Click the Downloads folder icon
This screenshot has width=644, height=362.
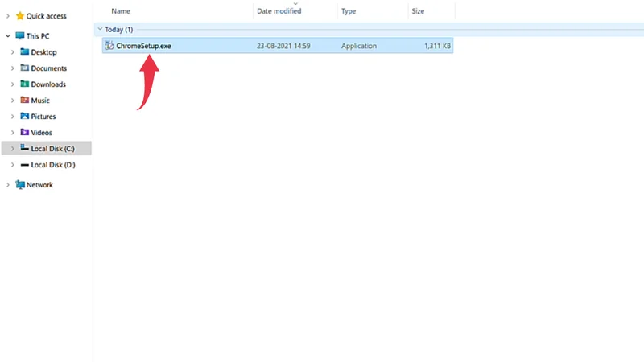click(x=25, y=84)
